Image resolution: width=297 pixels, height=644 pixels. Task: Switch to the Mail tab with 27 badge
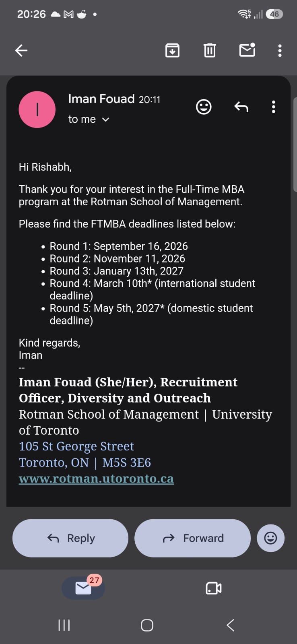(83, 588)
